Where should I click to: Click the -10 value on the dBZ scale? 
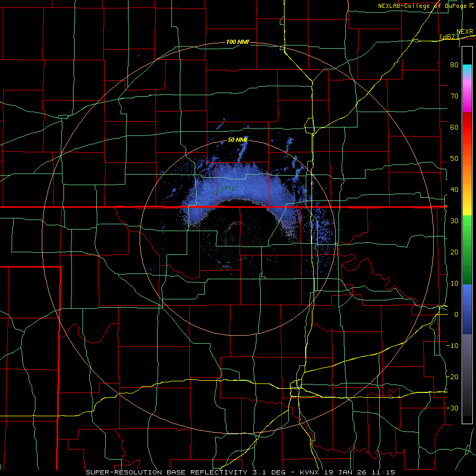click(452, 346)
